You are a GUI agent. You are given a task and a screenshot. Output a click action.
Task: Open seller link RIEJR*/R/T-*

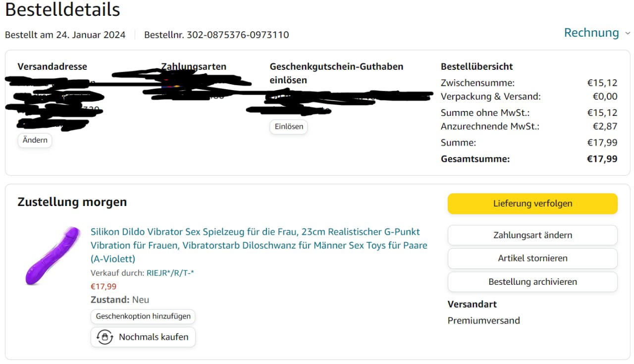170,273
